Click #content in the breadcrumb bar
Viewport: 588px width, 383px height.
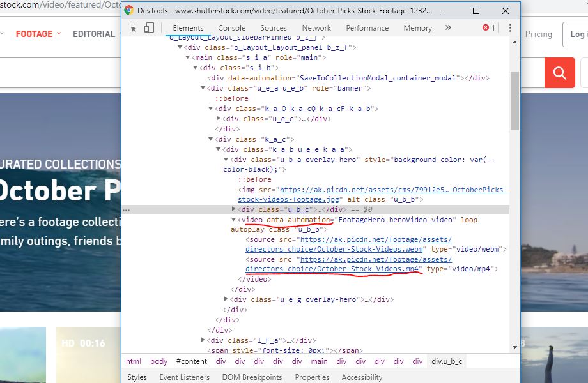coord(192,361)
